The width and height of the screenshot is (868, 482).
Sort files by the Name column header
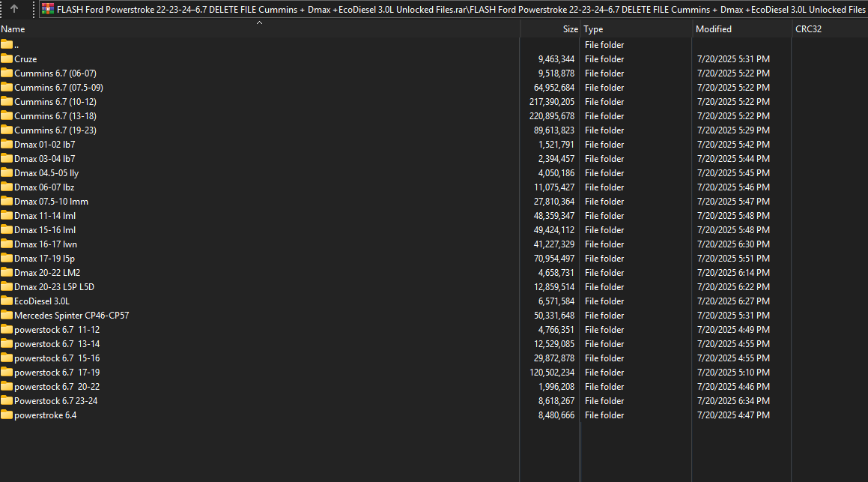(260, 29)
